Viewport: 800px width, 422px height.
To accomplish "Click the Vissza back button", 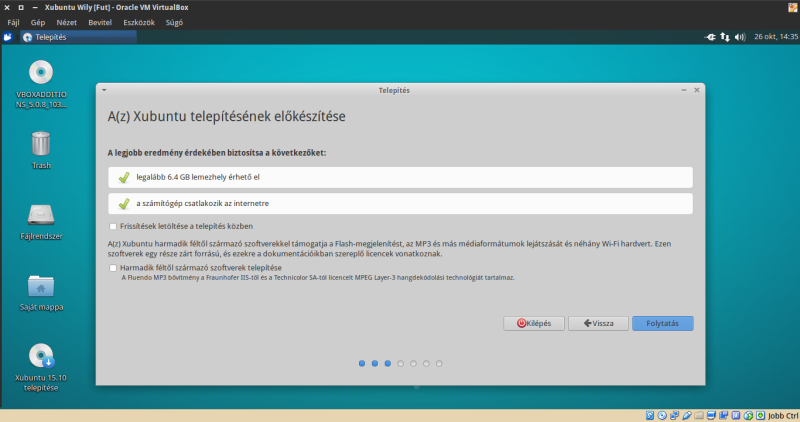I will (594, 323).
